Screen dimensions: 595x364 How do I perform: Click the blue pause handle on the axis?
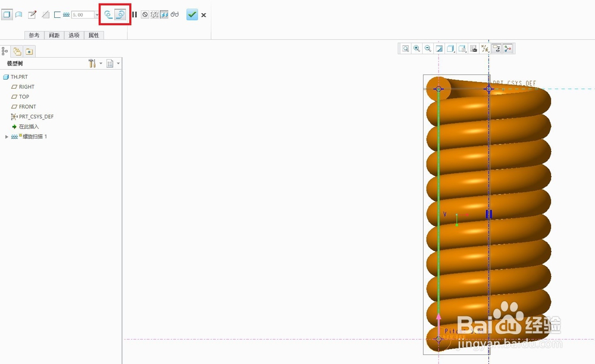pos(488,214)
